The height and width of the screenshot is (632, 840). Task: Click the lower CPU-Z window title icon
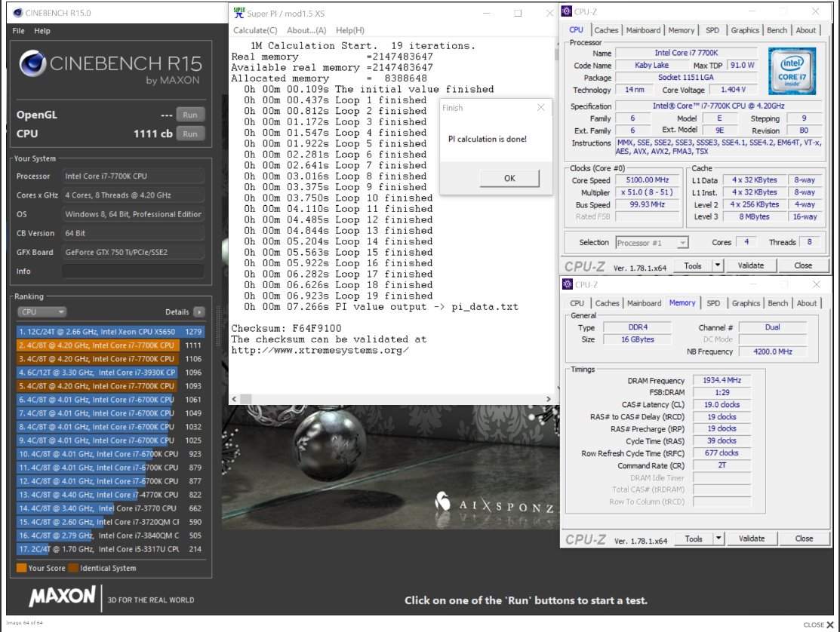pyautogui.click(x=568, y=284)
